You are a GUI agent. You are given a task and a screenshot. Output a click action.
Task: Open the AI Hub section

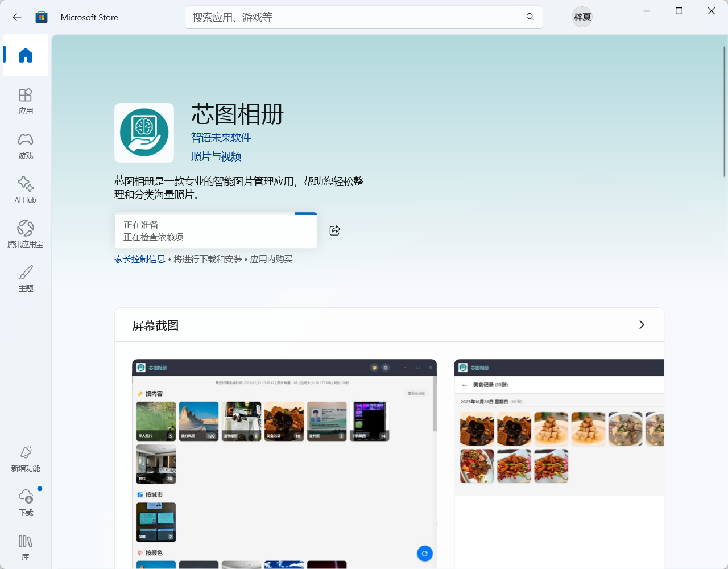tap(25, 189)
